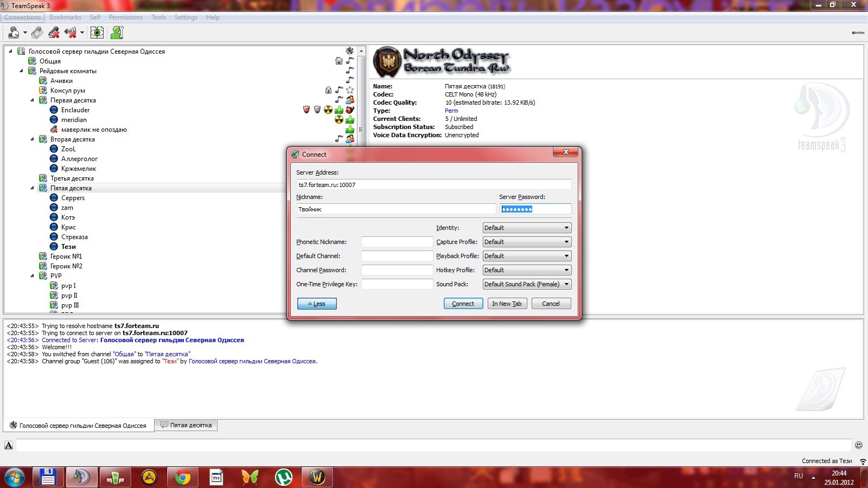Image resolution: width=868 pixels, height=488 pixels.
Task: Click the muted microphone icon beside маверлик не опоздаю
Action: pos(54,129)
